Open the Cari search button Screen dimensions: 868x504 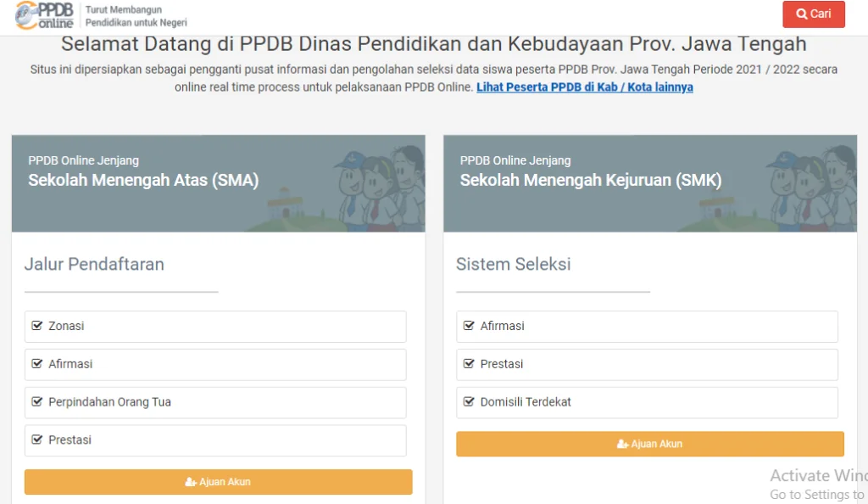[x=813, y=14]
